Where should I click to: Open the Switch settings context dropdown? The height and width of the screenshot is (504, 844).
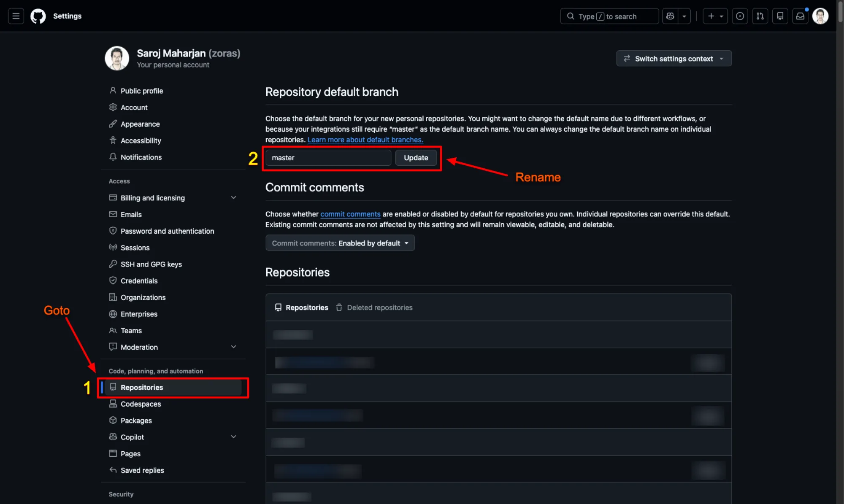pos(674,59)
